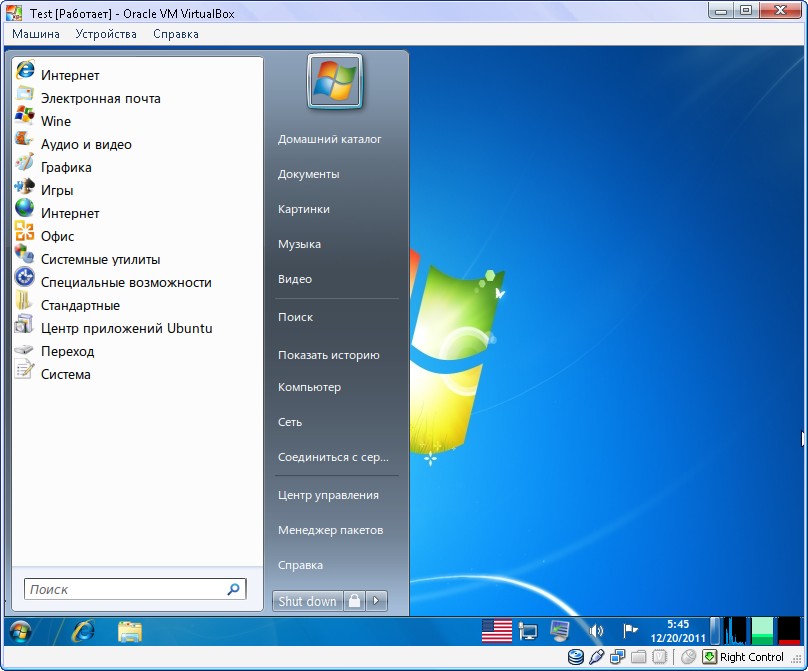Click the lock button next to Shut down
Image resolution: width=808 pixels, height=671 pixels.
click(x=354, y=601)
